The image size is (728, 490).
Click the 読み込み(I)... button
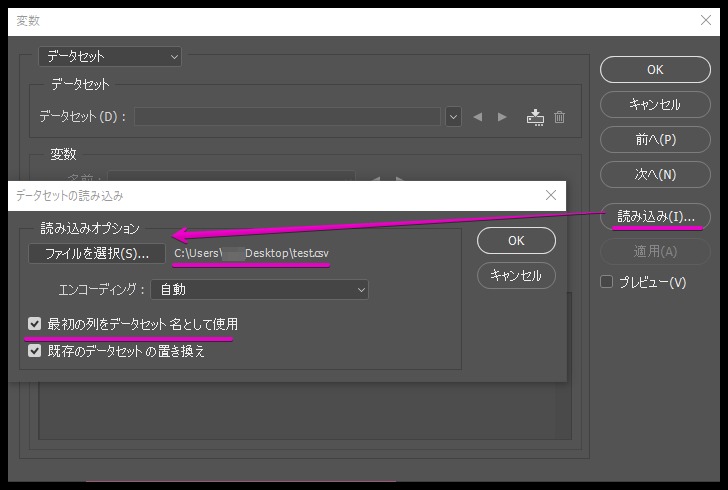[x=655, y=216]
